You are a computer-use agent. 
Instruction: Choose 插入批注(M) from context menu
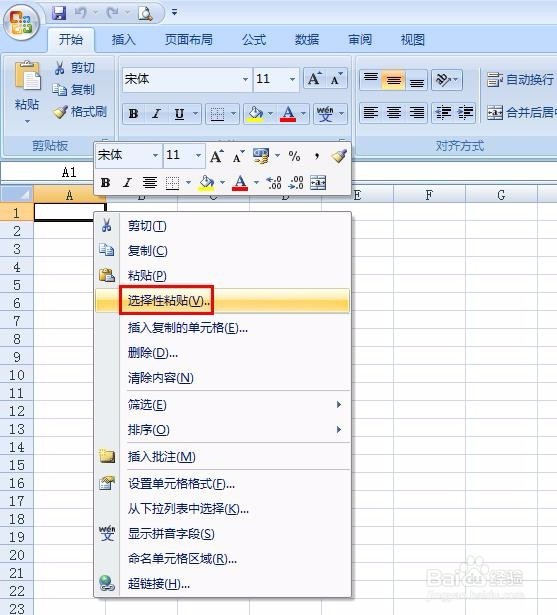[222, 457]
